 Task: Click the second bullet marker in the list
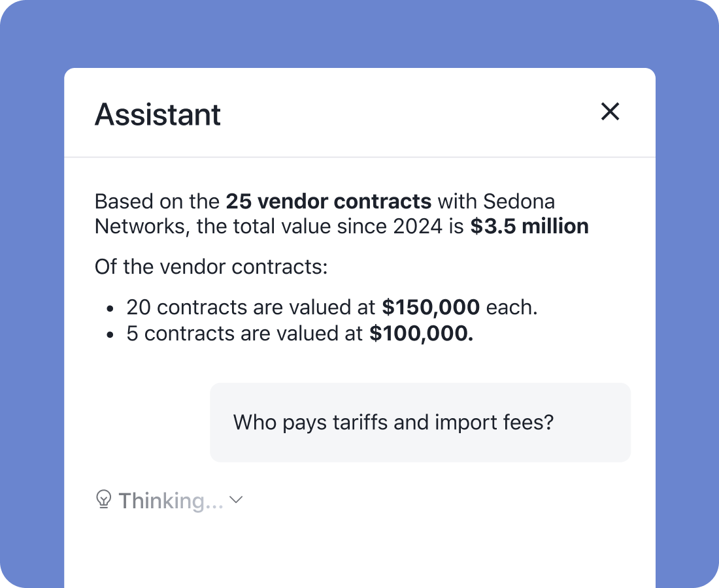click(110, 333)
